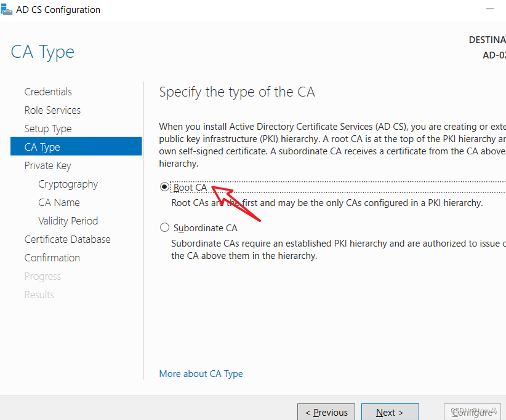This screenshot has height=420, width=506.
Task: Click the Configure button
Action: (x=472, y=412)
